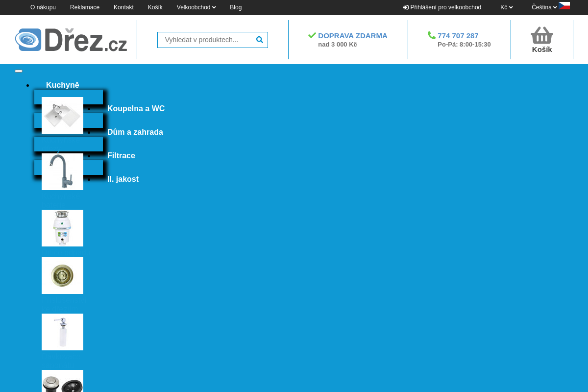The height and width of the screenshot is (392, 588).
Task: Open the Kontakt link
Action: coord(123,7)
